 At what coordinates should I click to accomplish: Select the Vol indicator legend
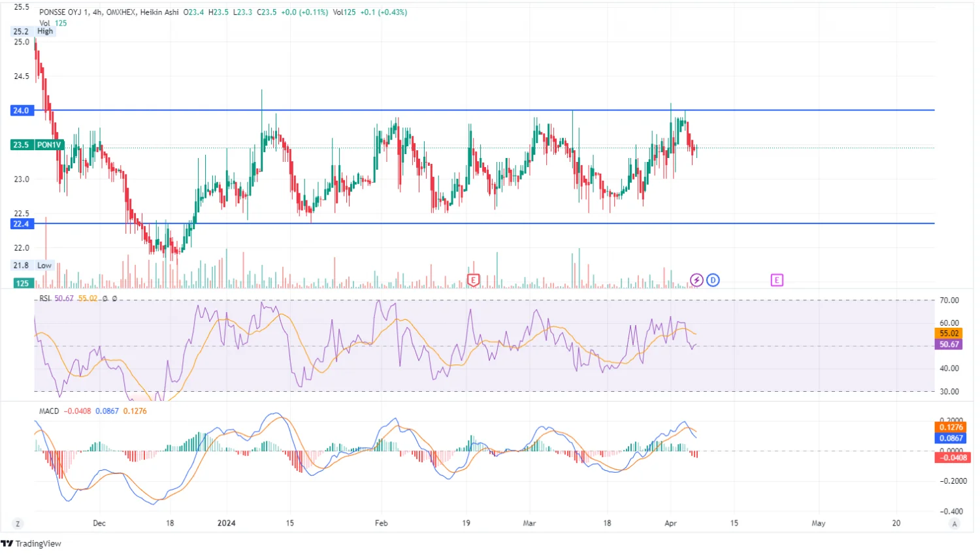44,23
